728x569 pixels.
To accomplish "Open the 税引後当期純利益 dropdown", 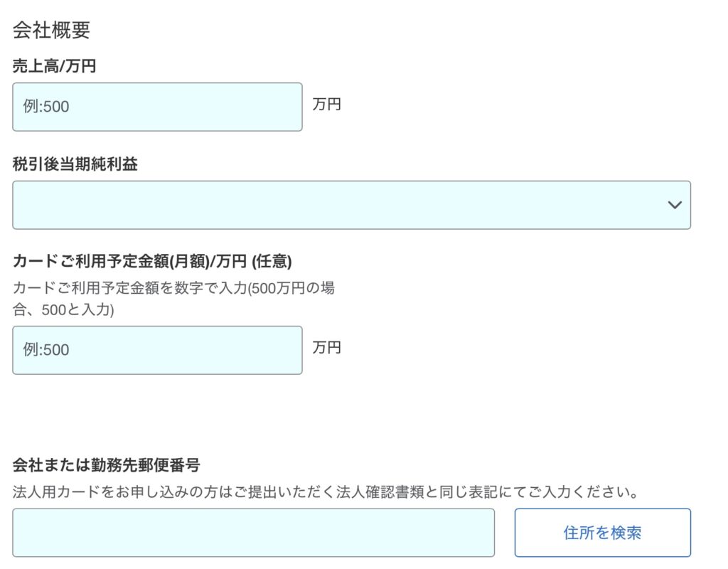I will (x=351, y=205).
